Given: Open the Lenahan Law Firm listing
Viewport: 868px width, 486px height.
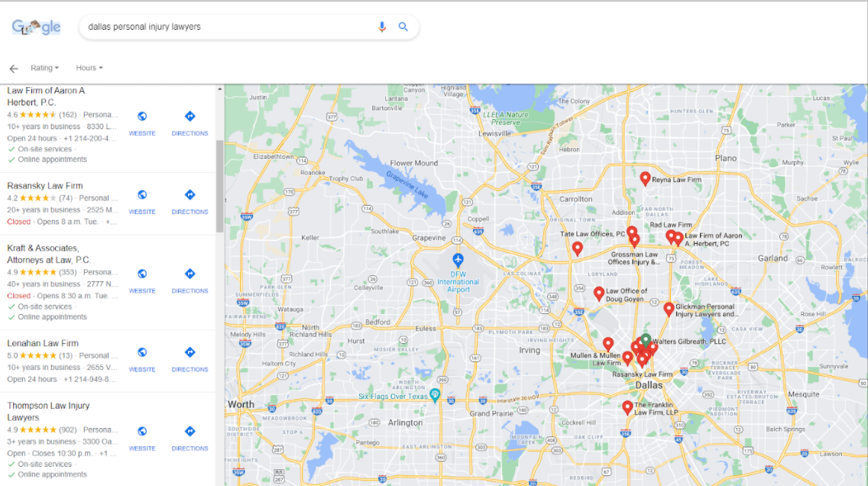Looking at the screenshot, I should [x=43, y=343].
